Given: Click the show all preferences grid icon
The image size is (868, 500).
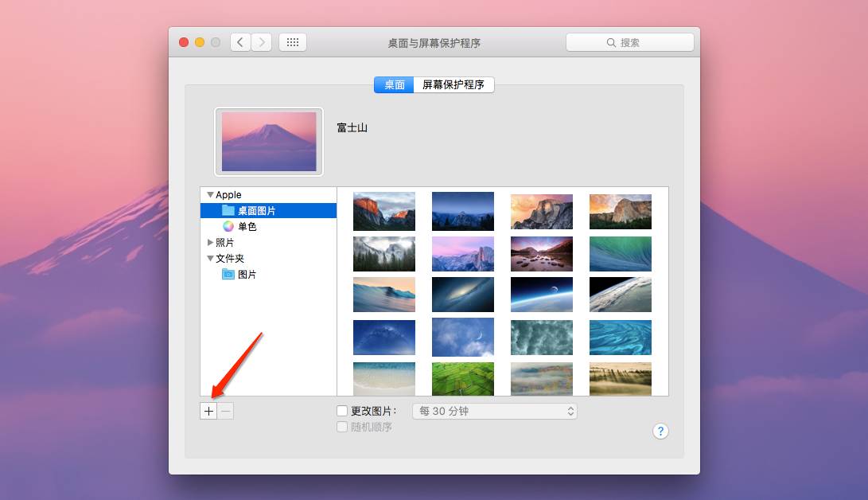Looking at the screenshot, I should 292,42.
